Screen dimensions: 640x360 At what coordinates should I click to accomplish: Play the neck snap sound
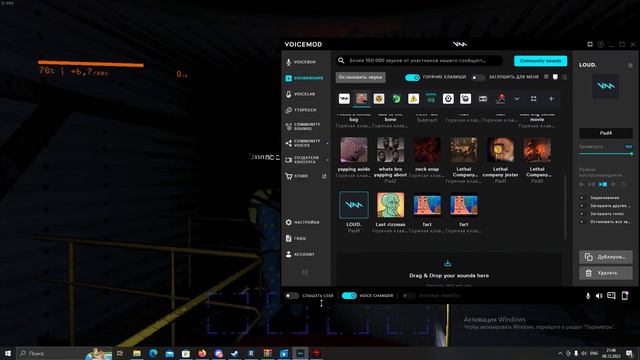pyautogui.click(x=427, y=150)
